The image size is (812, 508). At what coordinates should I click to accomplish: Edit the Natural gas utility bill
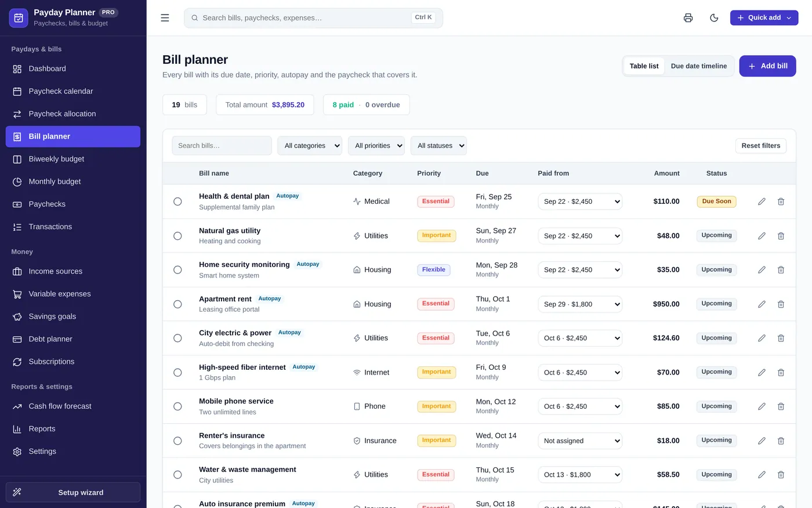(x=762, y=236)
